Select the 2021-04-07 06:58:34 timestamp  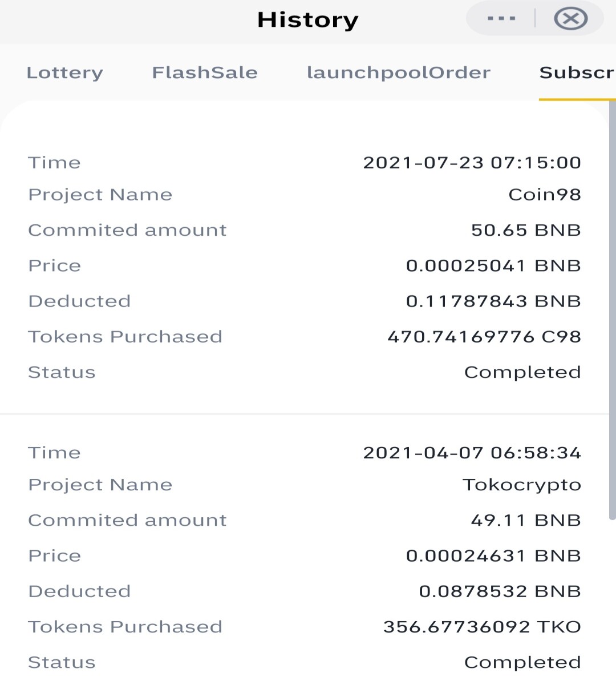click(472, 453)
